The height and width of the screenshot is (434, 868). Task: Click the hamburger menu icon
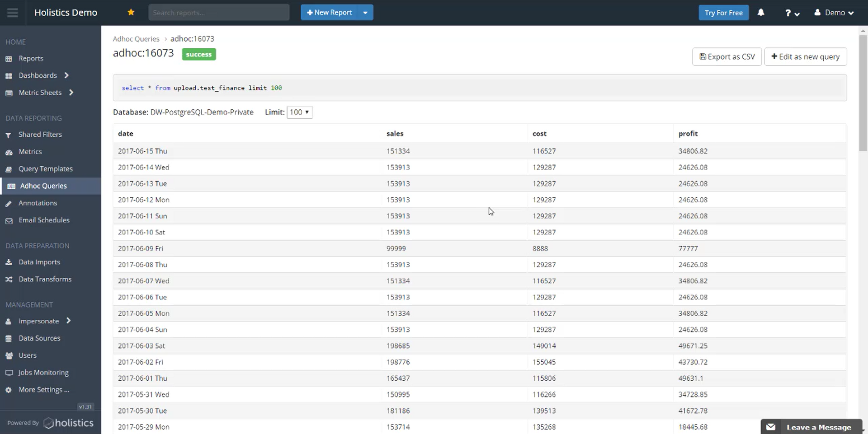pyautogui.click(x=13, y=13)
